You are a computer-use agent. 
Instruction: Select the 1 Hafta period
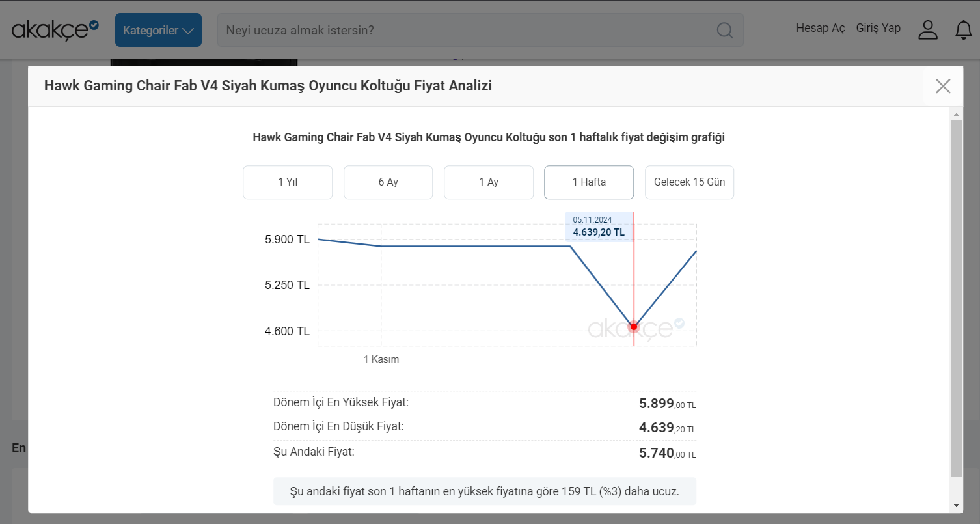[x=588, y=182]
